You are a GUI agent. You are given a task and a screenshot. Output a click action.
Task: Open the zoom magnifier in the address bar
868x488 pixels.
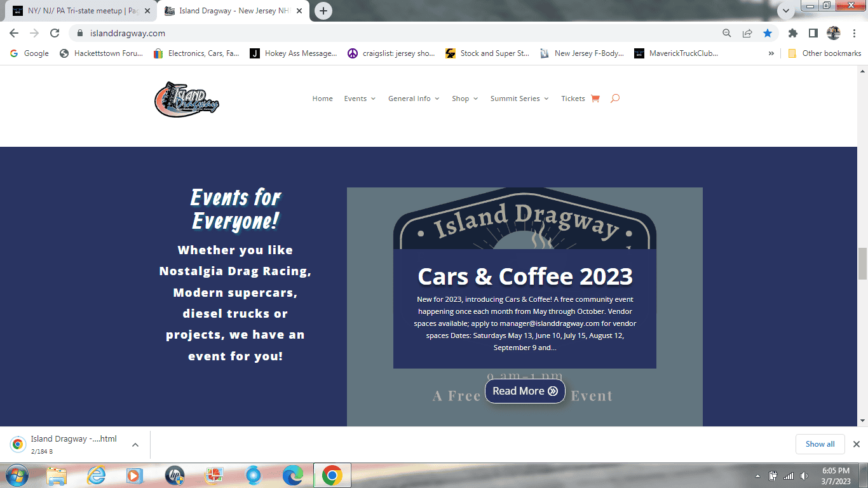727,33
